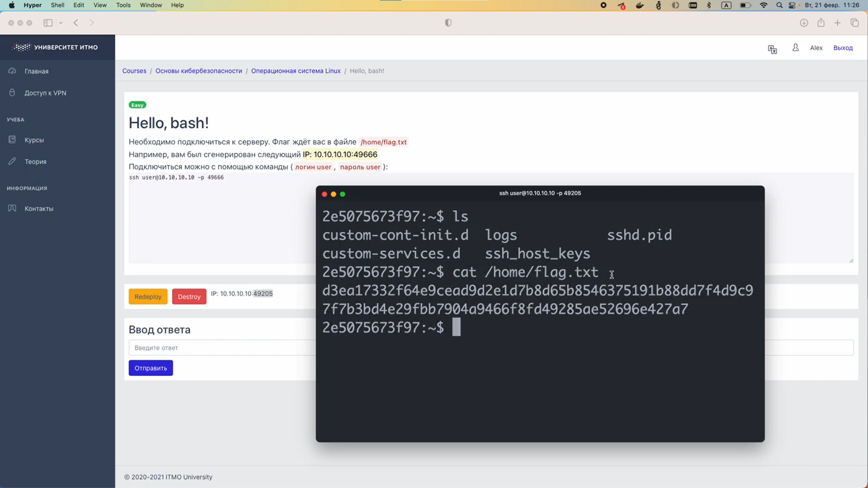The image size is (868, 488).
Task: Open the Доступ к VPN sidebar item
Action: [x=45, y=93]
